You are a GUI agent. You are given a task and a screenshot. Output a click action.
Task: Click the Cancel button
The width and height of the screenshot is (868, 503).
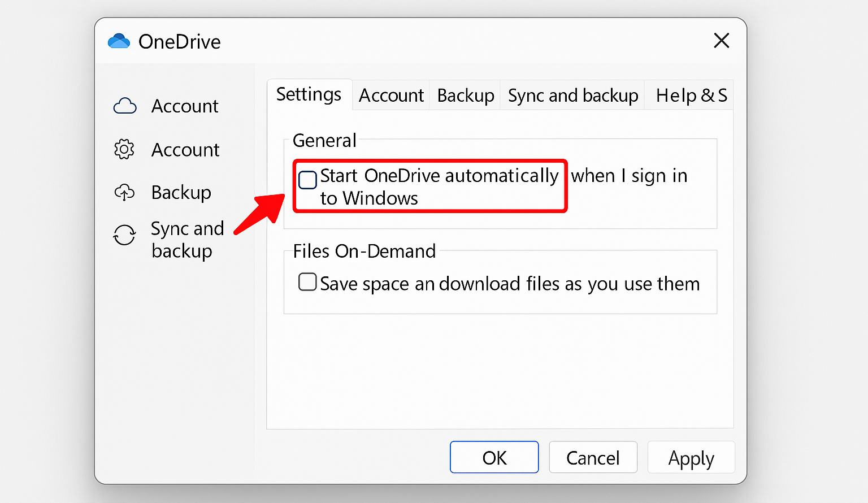click(x=593, y=457)
